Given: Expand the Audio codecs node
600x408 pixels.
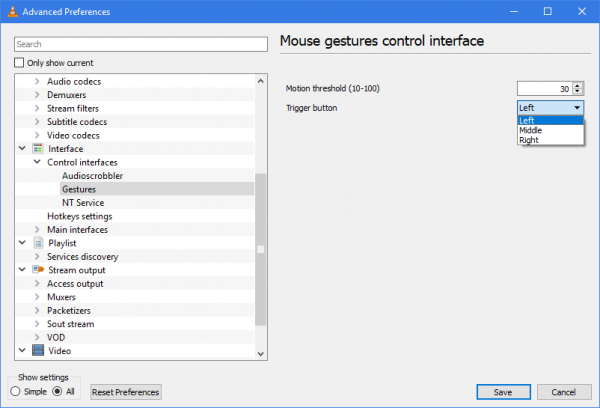Looking at the screenshot, I should 37,81.
